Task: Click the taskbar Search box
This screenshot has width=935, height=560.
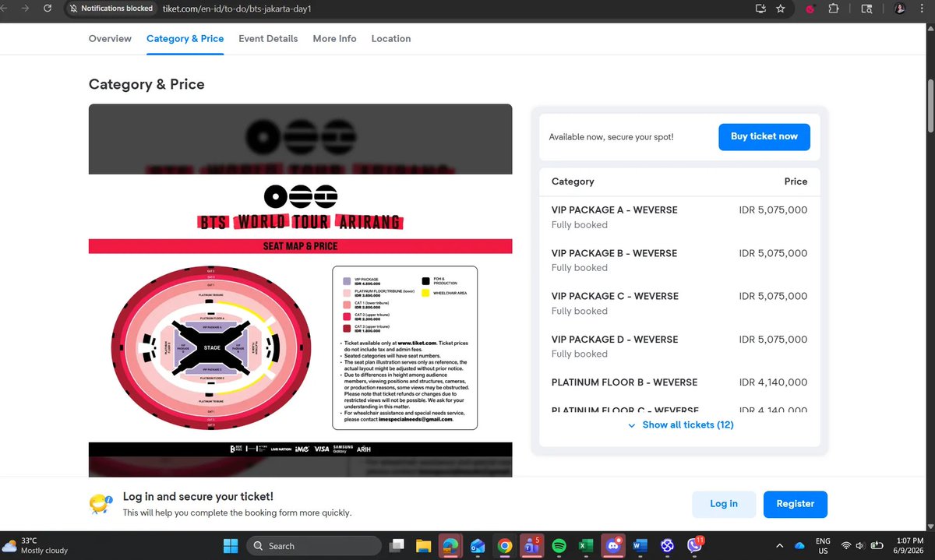Action: 314,546
